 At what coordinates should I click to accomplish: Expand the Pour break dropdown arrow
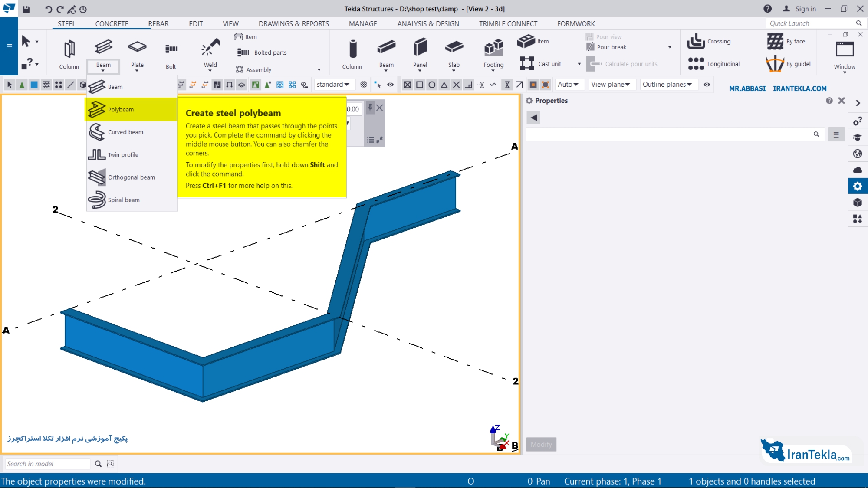click(x=670, y=47)
